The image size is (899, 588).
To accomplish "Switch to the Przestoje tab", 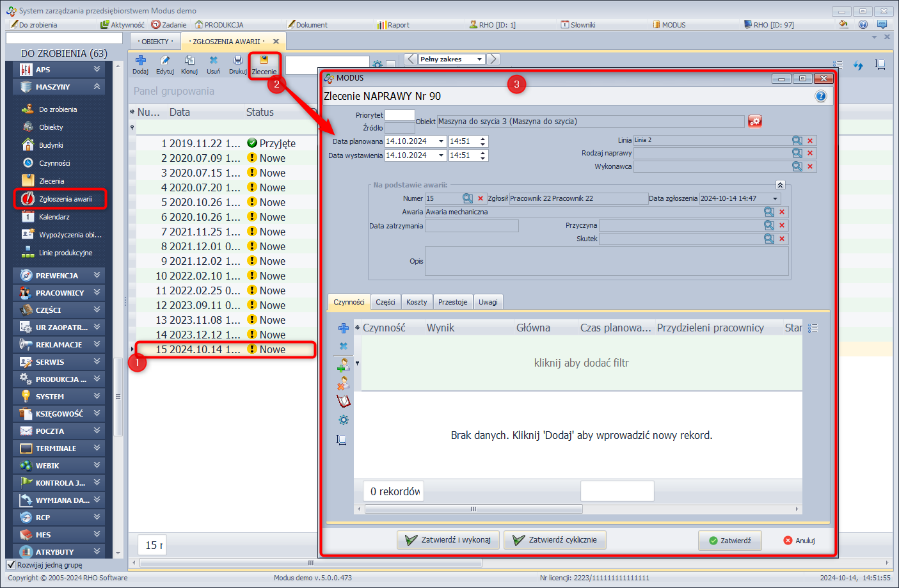I will [x=452, y=302].
